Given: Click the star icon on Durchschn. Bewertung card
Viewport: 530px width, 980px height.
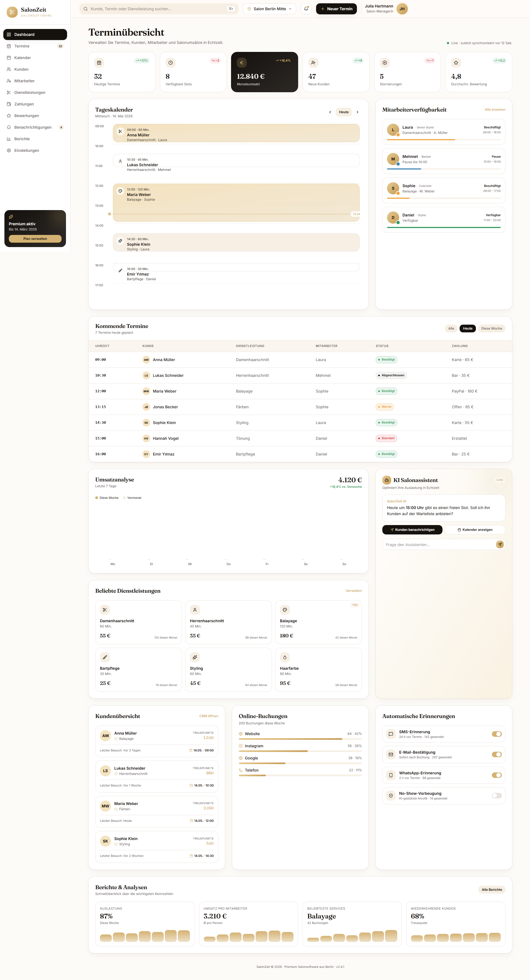Looking at the screenshot, I should [456, 63].
